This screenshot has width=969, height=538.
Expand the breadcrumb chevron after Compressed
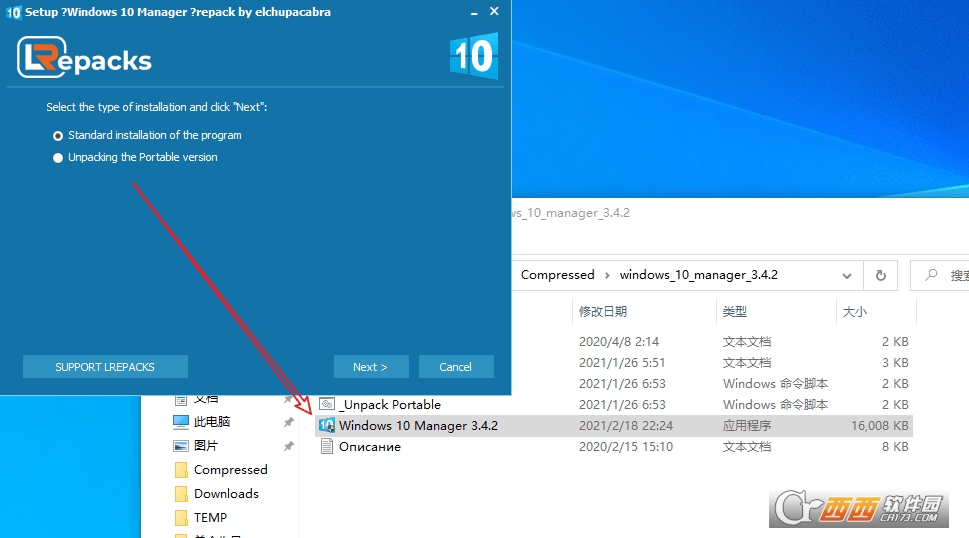coord(607,275)
